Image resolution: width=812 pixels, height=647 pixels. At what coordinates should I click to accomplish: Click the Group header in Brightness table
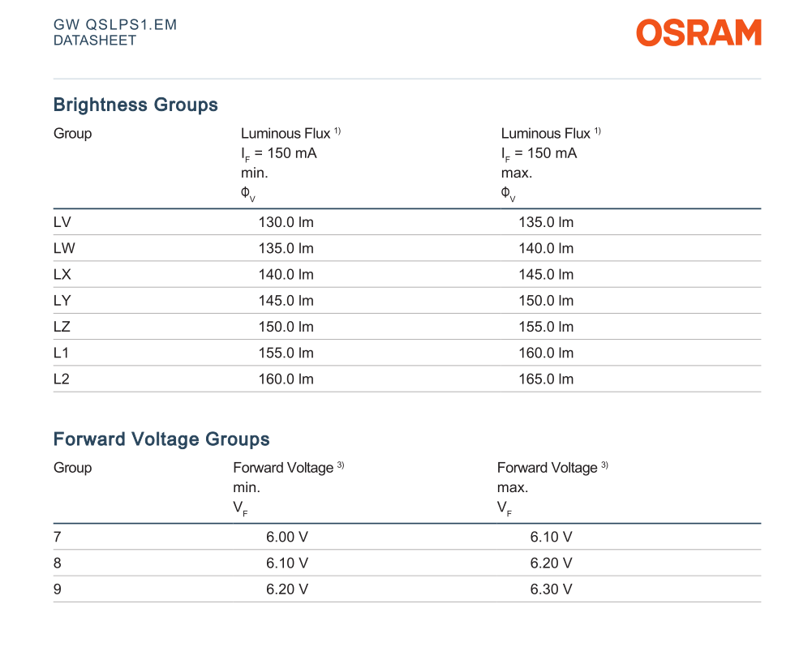[x=72, y=134]
